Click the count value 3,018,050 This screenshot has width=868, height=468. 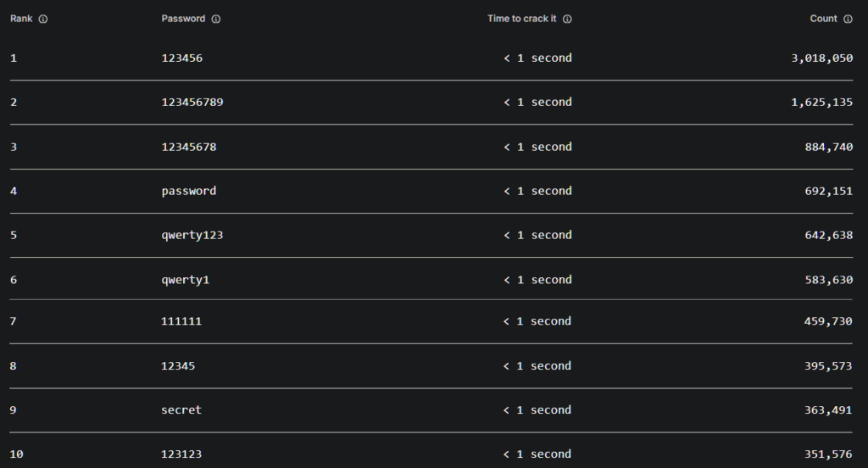pos(822,58)
